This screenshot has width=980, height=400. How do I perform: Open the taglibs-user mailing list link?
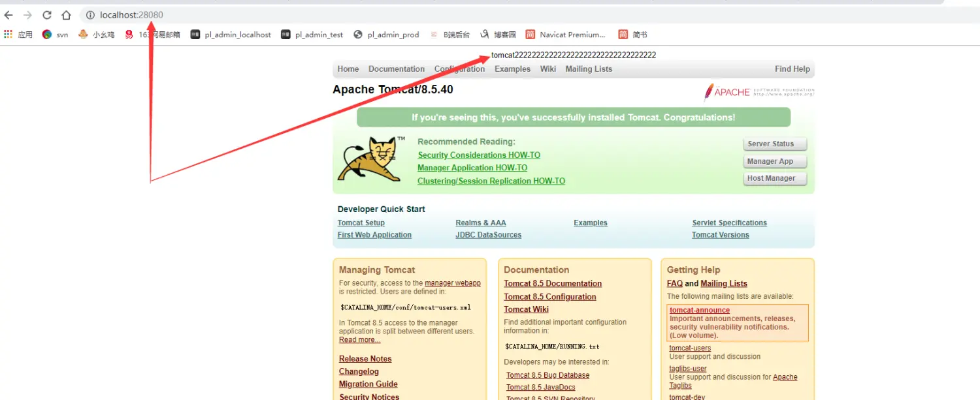coord(688,369)
